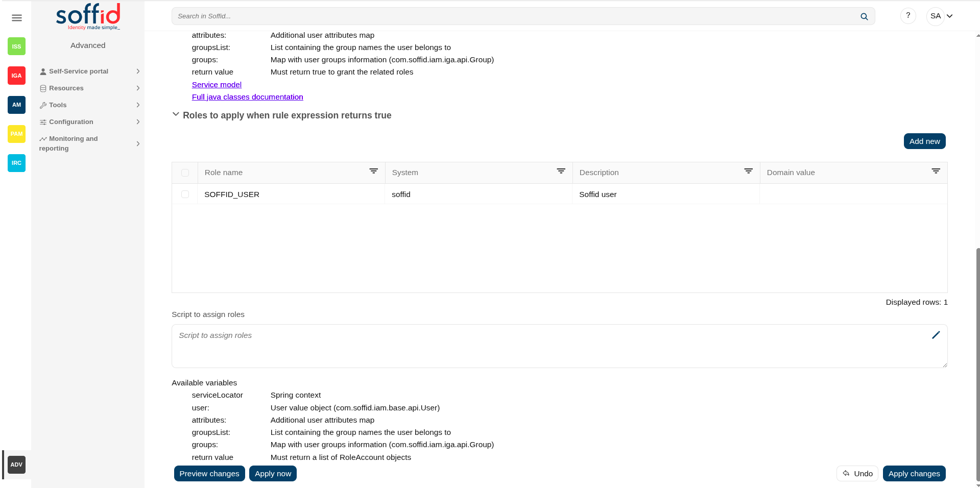Filter the Description column
This screenshot has height=488, width=980.
(748, 172)
